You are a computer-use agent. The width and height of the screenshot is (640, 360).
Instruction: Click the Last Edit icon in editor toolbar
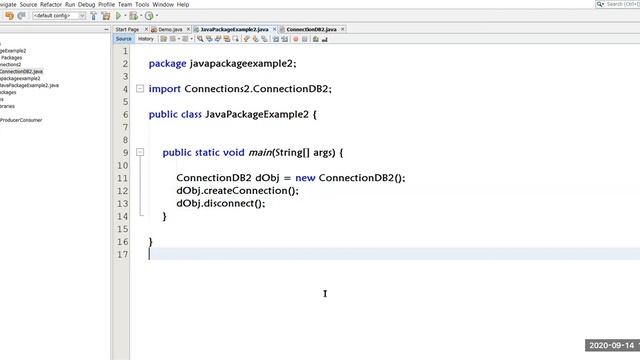[x=164, y=39]
